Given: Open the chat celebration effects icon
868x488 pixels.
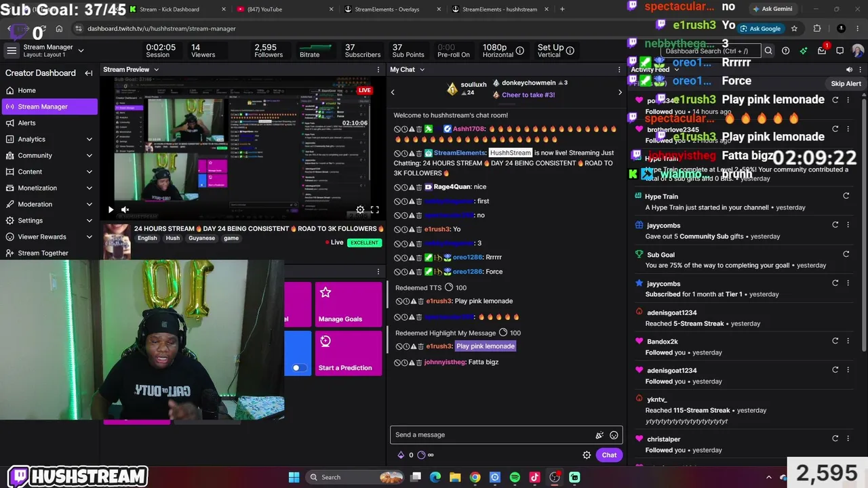Looking at the screenshot, I should tap(599, 435).
